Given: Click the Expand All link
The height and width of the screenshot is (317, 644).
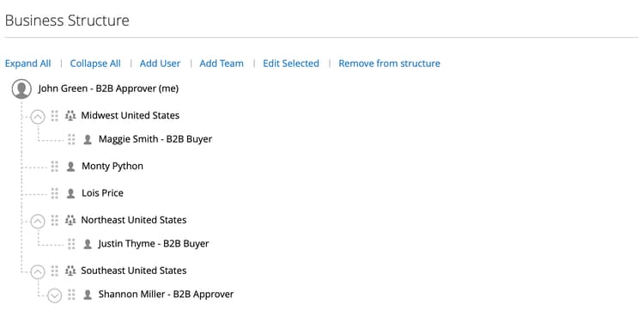Looking at the screenshot, I should point(28,64).
